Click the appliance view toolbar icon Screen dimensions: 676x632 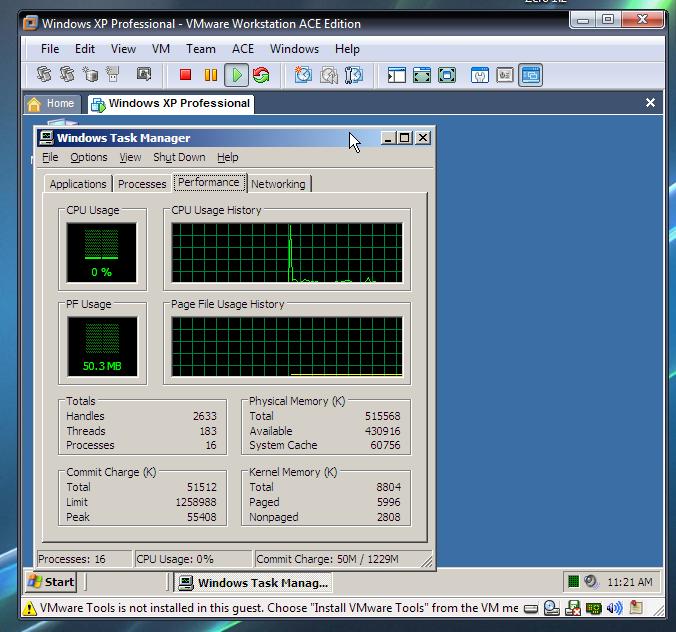(x=504, y=75)
